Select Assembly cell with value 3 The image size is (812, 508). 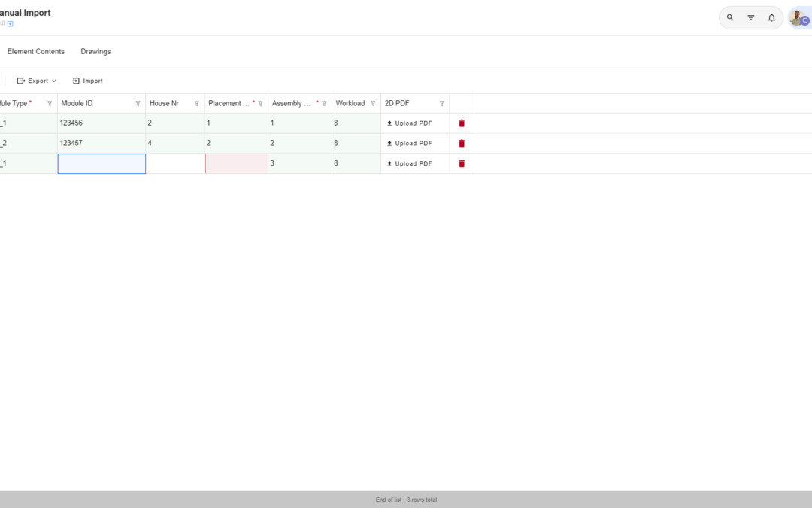[300, 164]
